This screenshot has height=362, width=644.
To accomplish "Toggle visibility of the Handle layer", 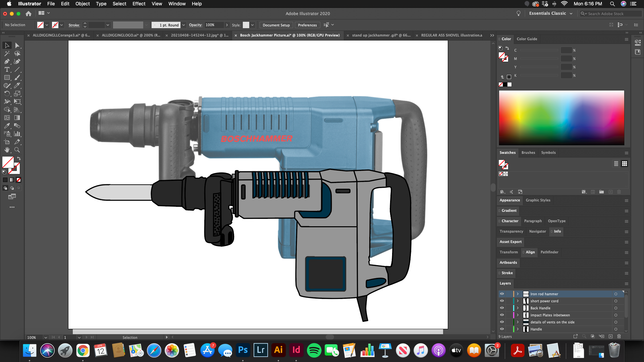I will click(x=502, y=329).
